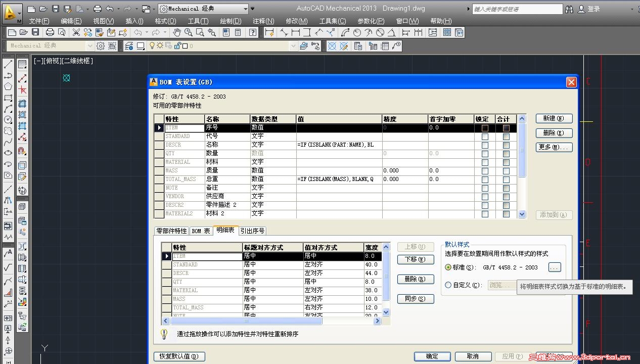
Task: Click 确定 to confirm BOM settings
Action: click(x=432, y=356)
